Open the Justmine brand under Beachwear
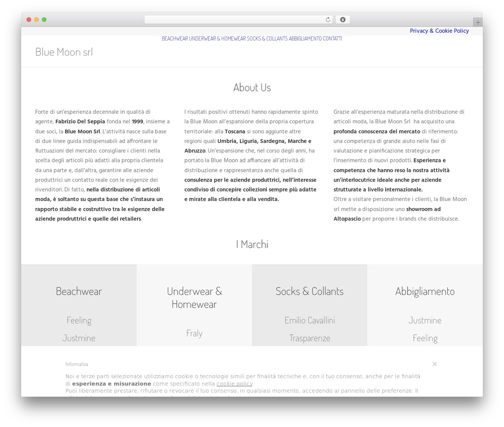504x427 pixels. point(79,338)
